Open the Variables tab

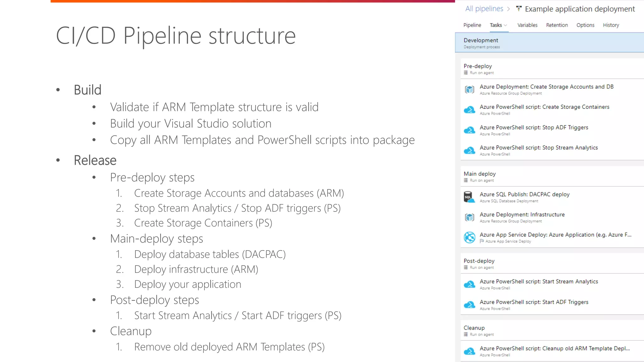527,25
